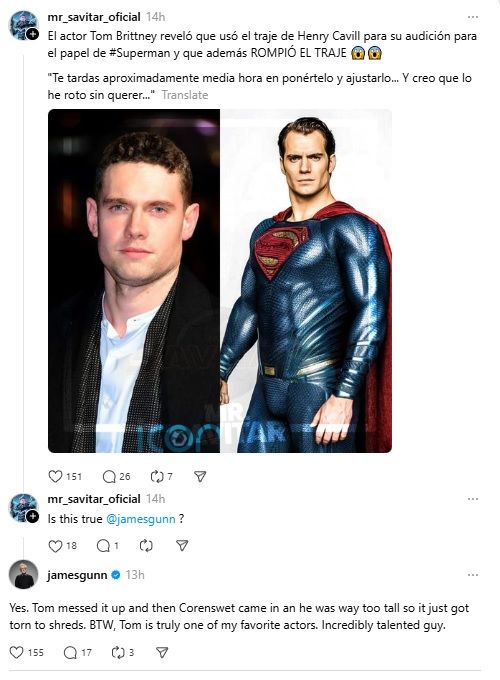The image size is (500, 680).
Task: Share the first post via the paper-plane icon
Action: pos(200,477)
